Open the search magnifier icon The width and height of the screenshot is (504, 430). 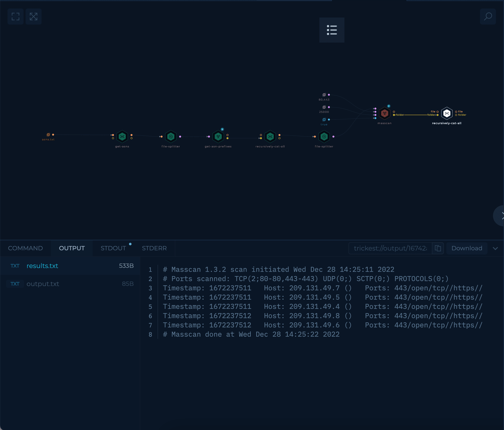[x=488, y=17]
